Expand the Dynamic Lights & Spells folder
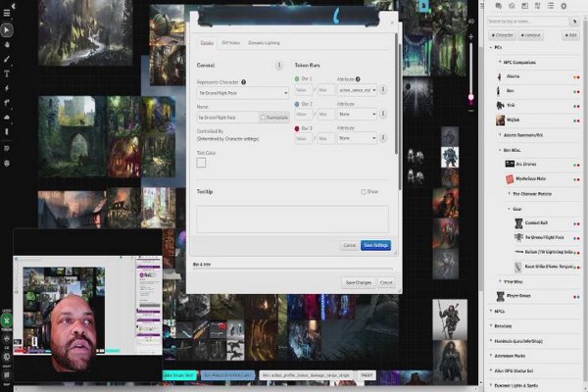The image size is (588, 392). [491, 385]
